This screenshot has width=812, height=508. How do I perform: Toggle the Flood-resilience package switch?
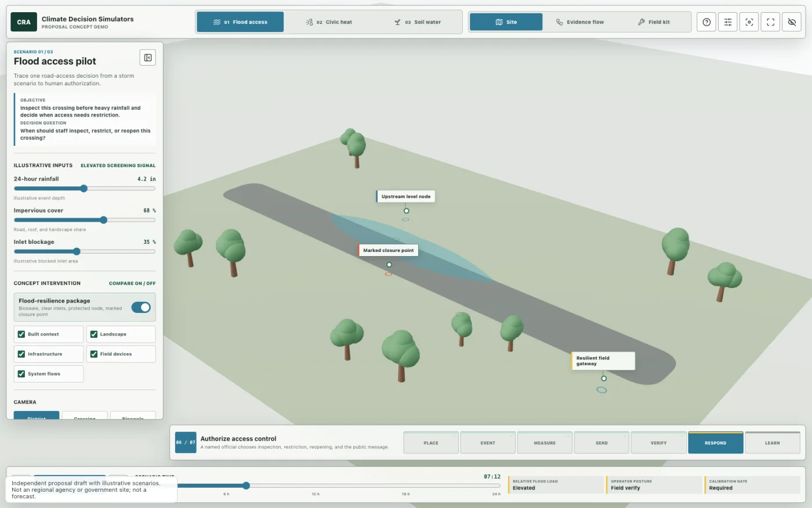141,307
